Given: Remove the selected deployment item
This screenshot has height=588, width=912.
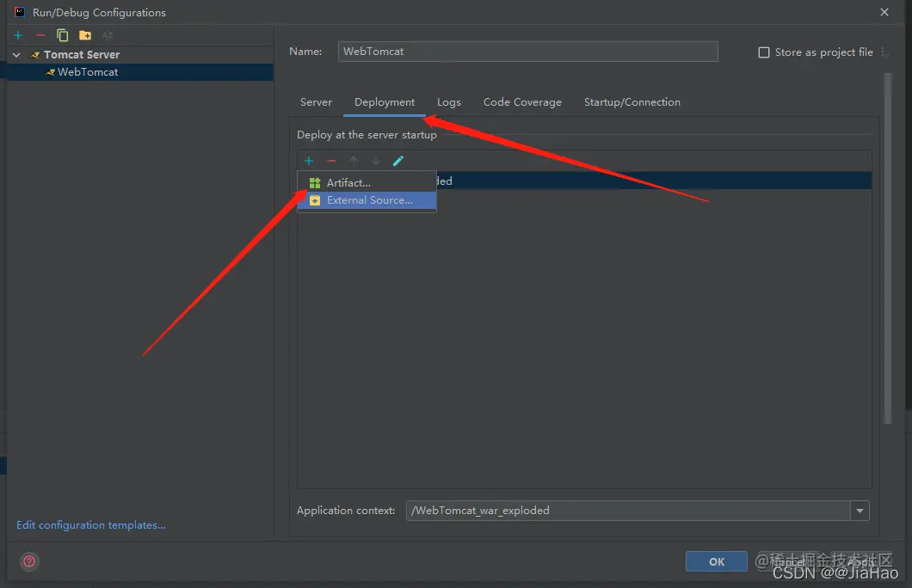Looking at the screenshot, I should tap(331, 161).
